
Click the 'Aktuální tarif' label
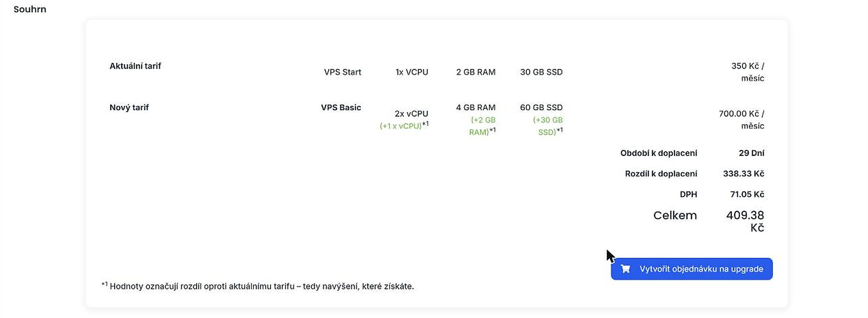(135, 66)
